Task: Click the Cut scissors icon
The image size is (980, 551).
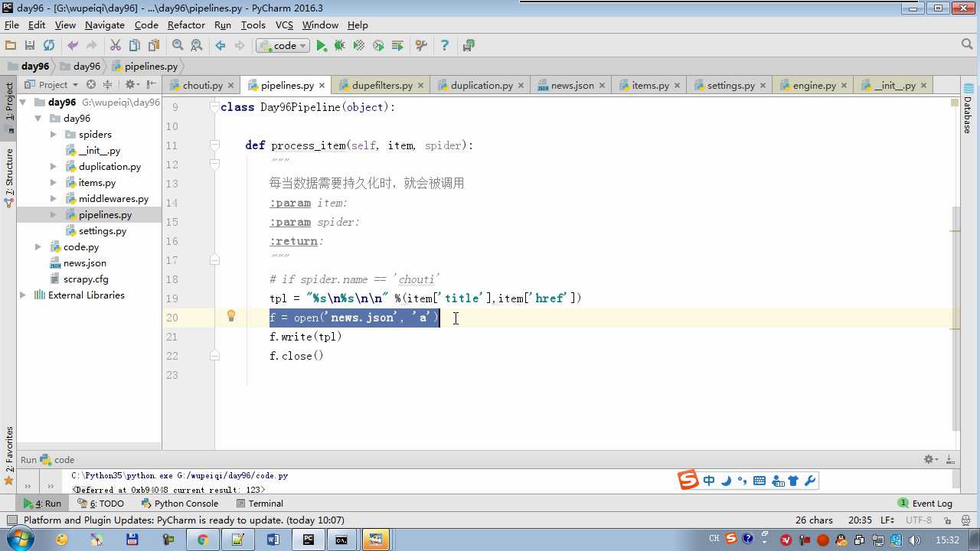Action: click(x=116, y=46)
